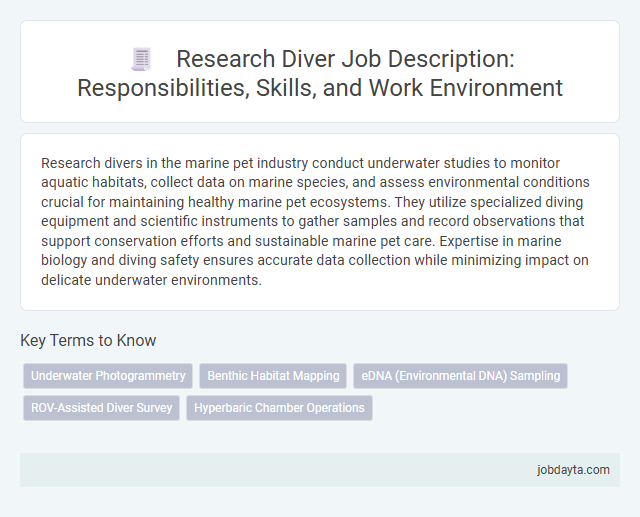Screen dimensions: 640x517
Task: Open the Hyperbaric Chamber Operations tag
Action: (279, 408)
